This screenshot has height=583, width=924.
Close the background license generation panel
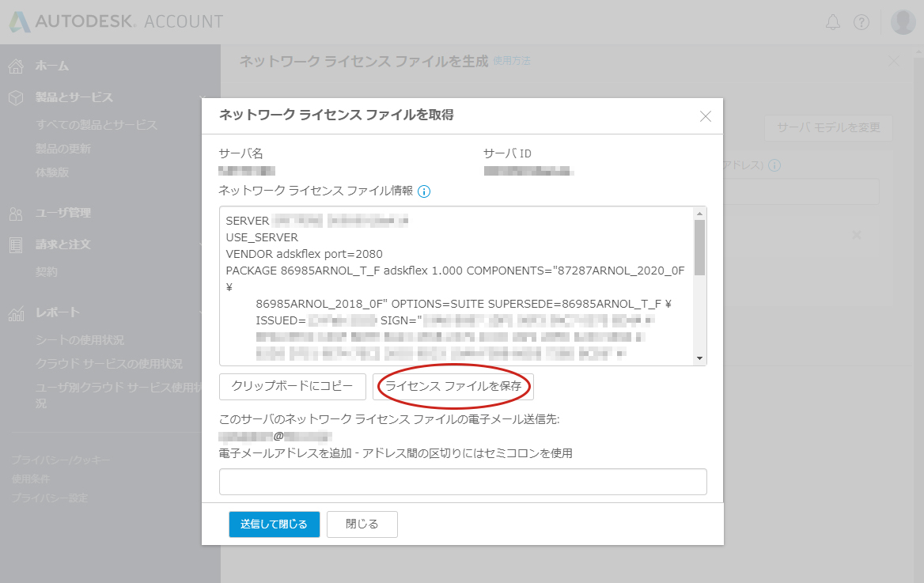(x=894, y=61)
